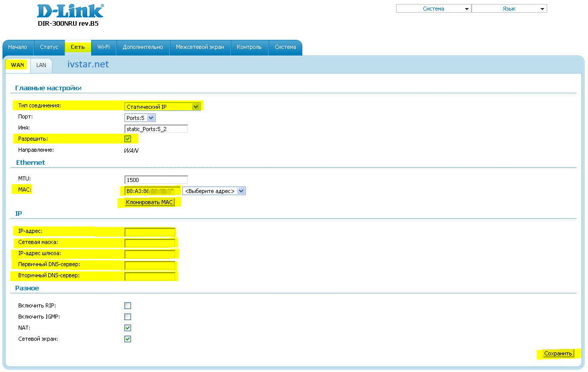Click the Сохранить save button
The image size is (588, 372).
(558, 354)
